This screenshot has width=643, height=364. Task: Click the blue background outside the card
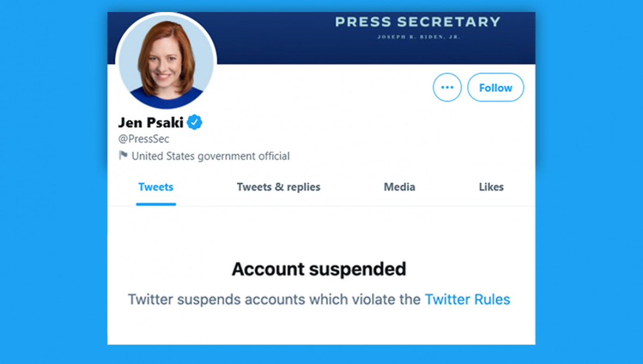click(53, 182)
